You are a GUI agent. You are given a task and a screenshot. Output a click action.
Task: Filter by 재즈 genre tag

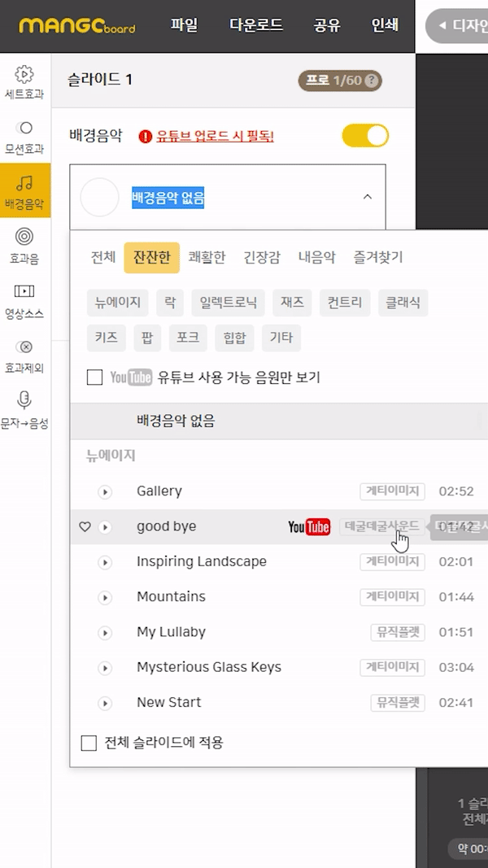292,303
